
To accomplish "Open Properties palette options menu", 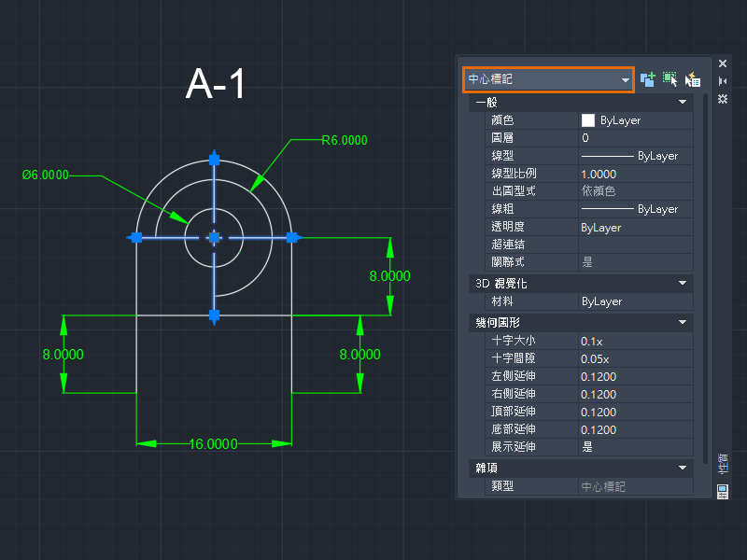I will (722, 99).
